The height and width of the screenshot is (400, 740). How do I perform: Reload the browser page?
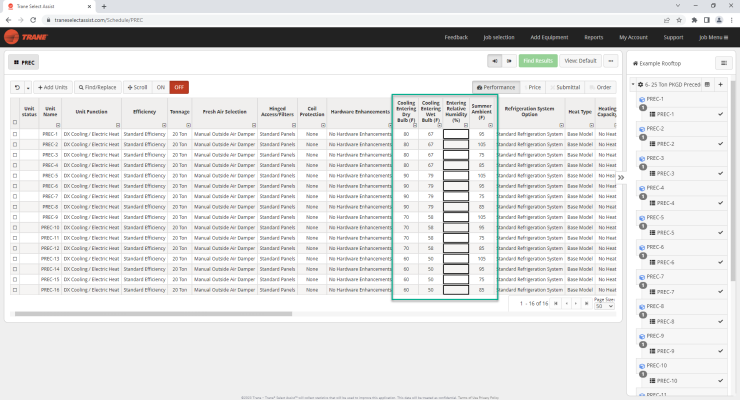pos(33,20)
